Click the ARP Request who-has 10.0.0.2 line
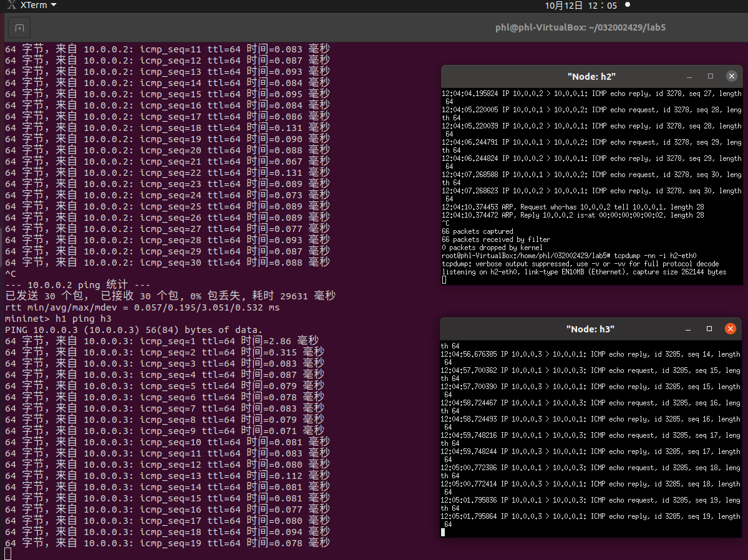The image size is (748, 560). (573, 207)
